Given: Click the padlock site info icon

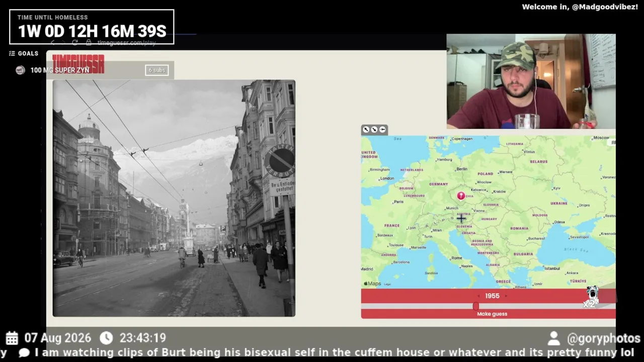Looking at the screenshot, I should [x=89, y=43].
